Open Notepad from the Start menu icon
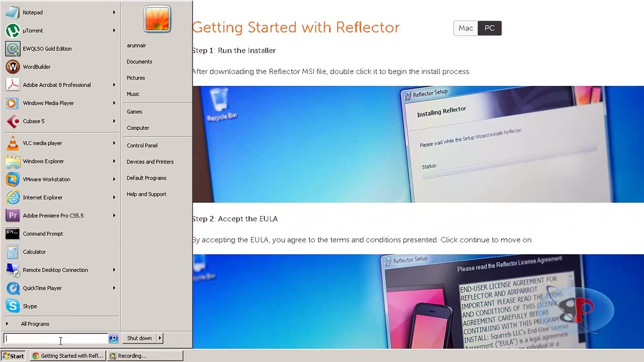 pos(13,13)
